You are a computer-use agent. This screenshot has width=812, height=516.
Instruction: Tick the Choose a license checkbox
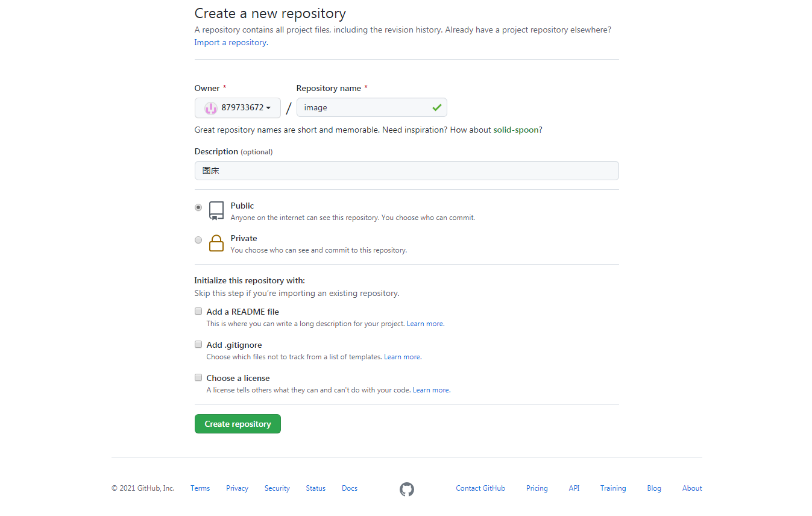[198, 378]
